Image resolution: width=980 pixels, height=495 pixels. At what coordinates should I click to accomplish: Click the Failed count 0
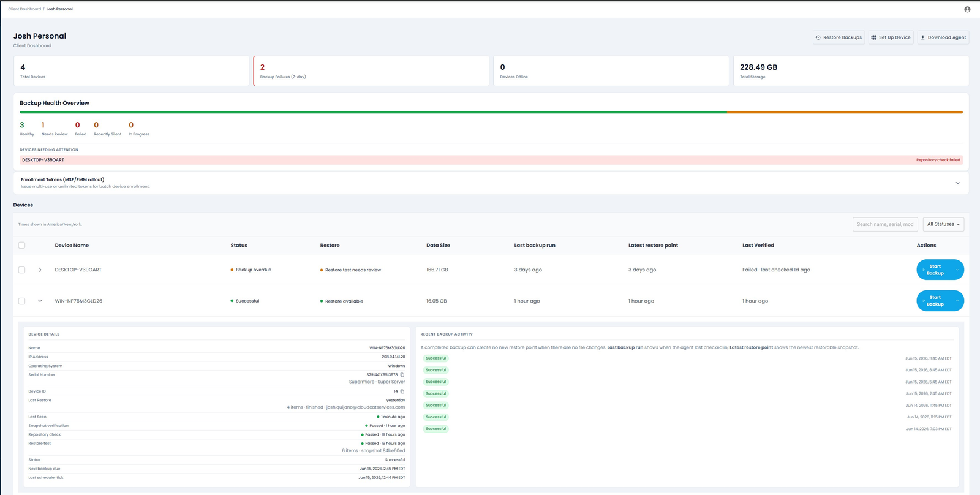tap(77, 125)
